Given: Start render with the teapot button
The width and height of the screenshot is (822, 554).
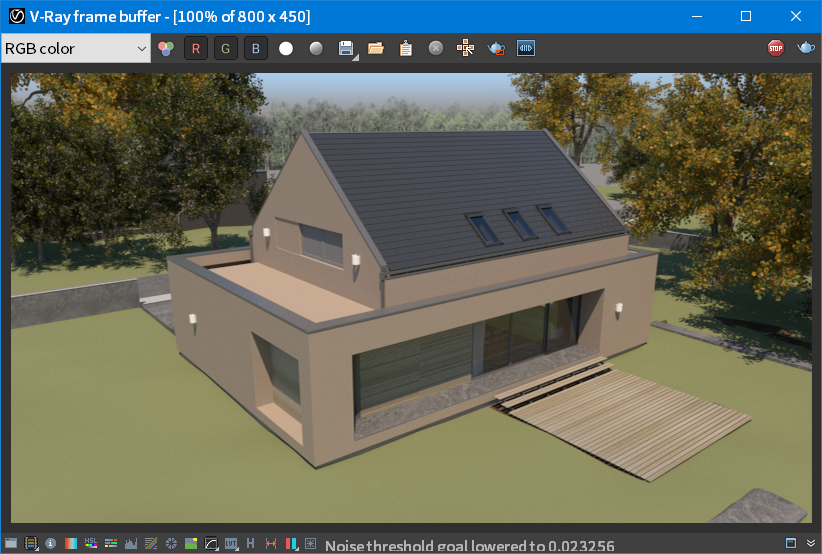Looking at the screenshot, I should coord(806,48).
